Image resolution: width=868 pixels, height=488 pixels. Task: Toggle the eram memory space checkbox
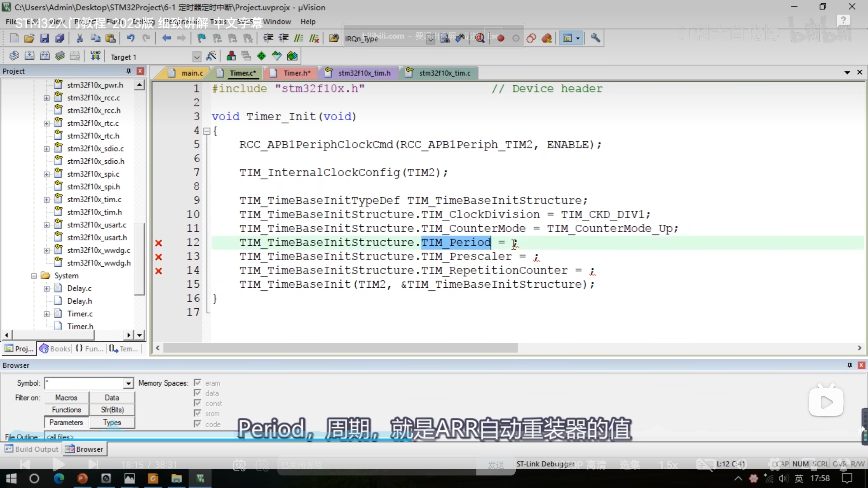point(198,383)
